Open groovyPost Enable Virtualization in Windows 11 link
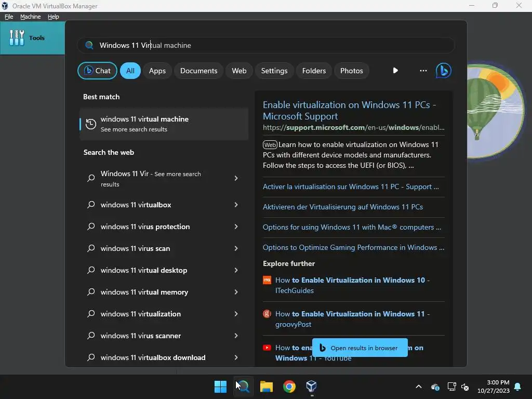The image size is (532, 399). click(x=353, y=319)
